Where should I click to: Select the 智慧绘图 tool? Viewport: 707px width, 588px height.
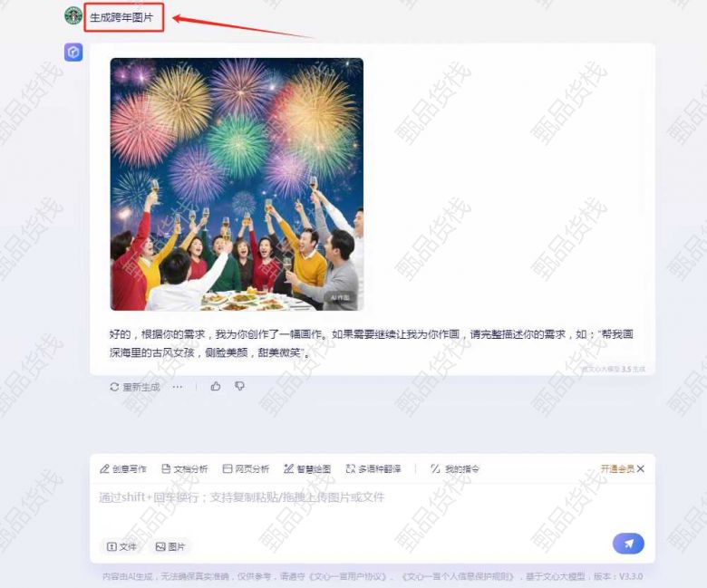click(x=307, y=469)
